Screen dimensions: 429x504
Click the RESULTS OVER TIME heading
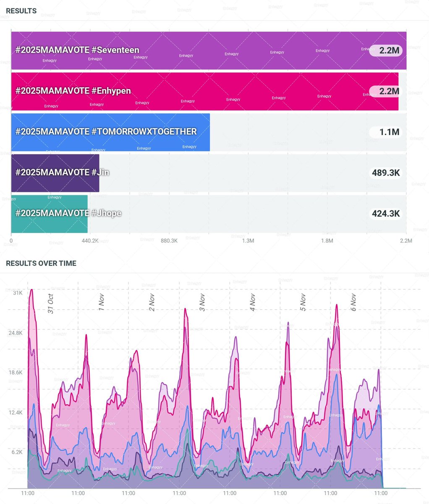(41, 263)
